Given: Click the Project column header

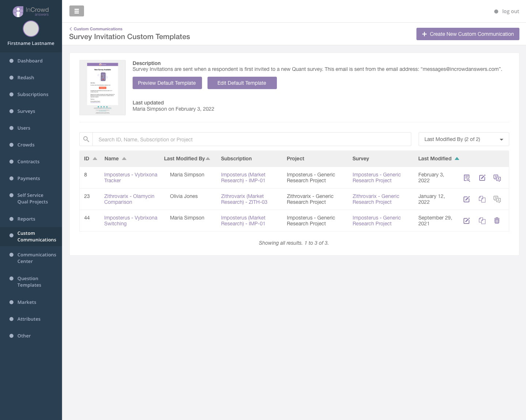Looking at the screenshot, I should (296, 159).
